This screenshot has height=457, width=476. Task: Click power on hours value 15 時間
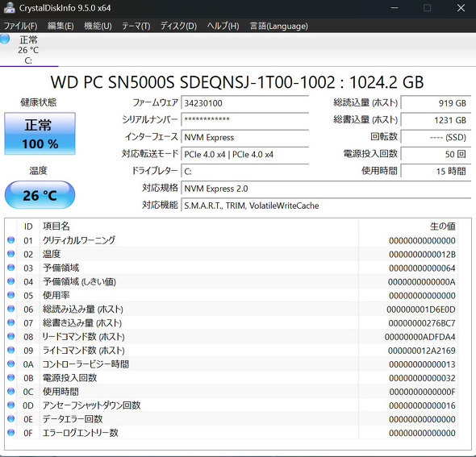click(436, 172)
